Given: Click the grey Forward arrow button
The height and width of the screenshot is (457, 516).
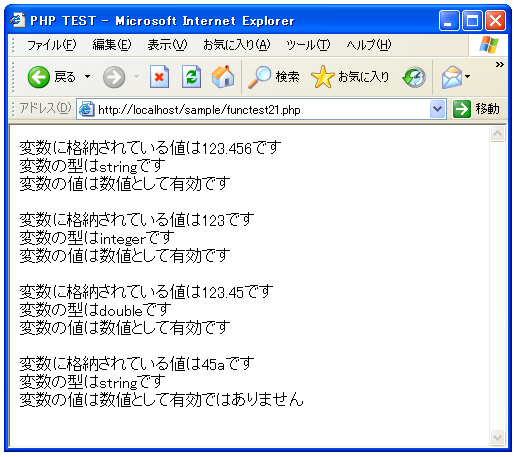Looking at the screenshot, I should (114, 77).
